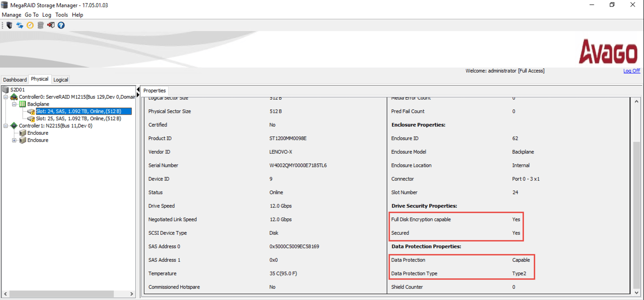Select the Backplane label in tree
The width and height of the screenshot is (644, 300).
tap(38, 104)
